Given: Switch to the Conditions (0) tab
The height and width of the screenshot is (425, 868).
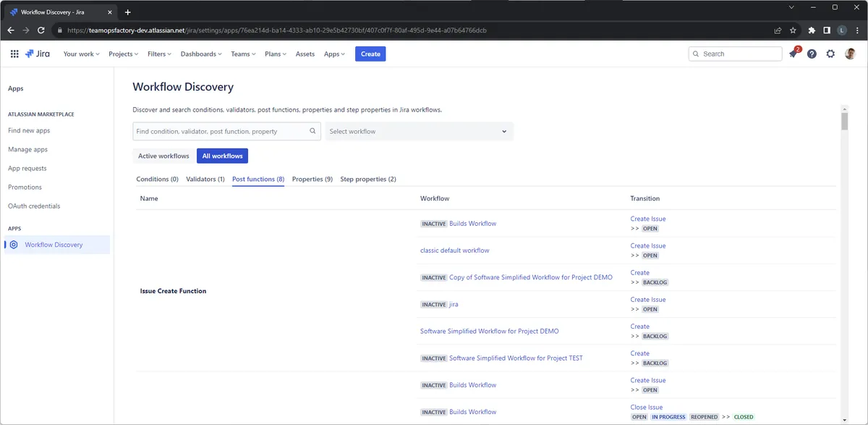Looking at the screenshot, I should (157, 179).
